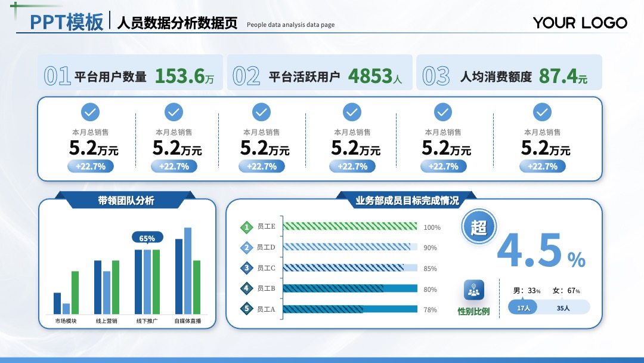Select the 员工D light blue progress bar
This screenshot has width=644, height=363.
[x=351, y=247]
